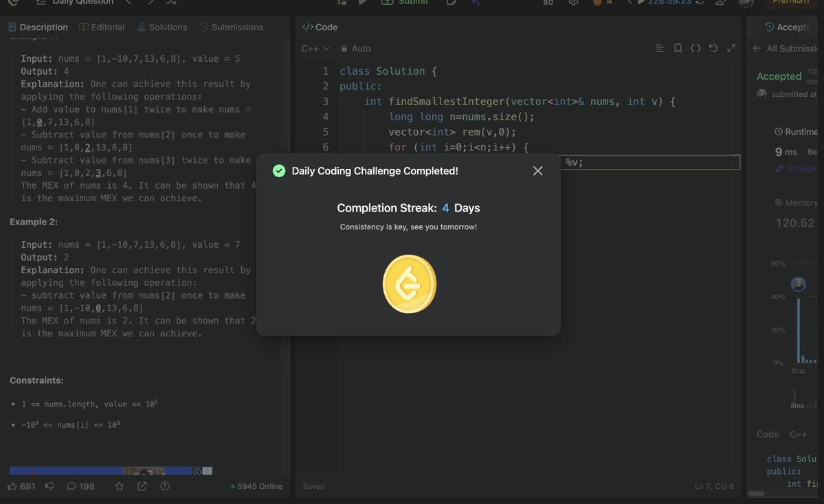This screenshot has width=824, height=504.
Task: Click the Auto lock setting
Action: (x=356, y=48)
